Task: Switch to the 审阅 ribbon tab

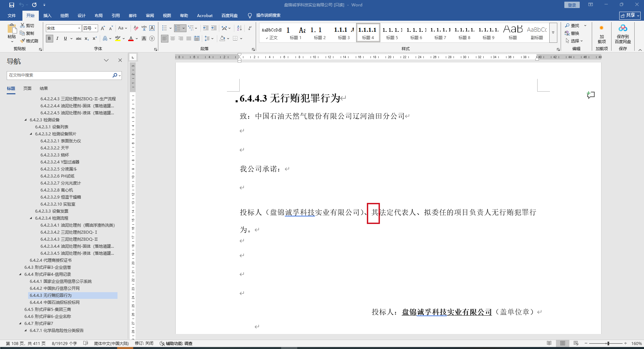Action: coord(150,15)
